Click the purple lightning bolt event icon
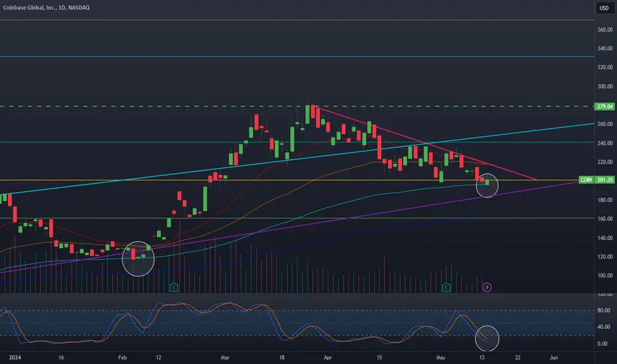This screenshot has width=617, height=364. pyautogui.click(x=487, y=287)
